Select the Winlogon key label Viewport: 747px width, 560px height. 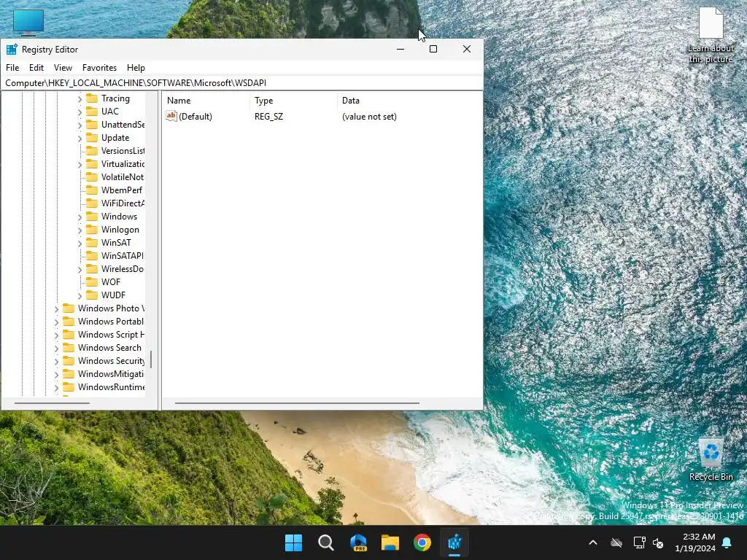point(120,230)
